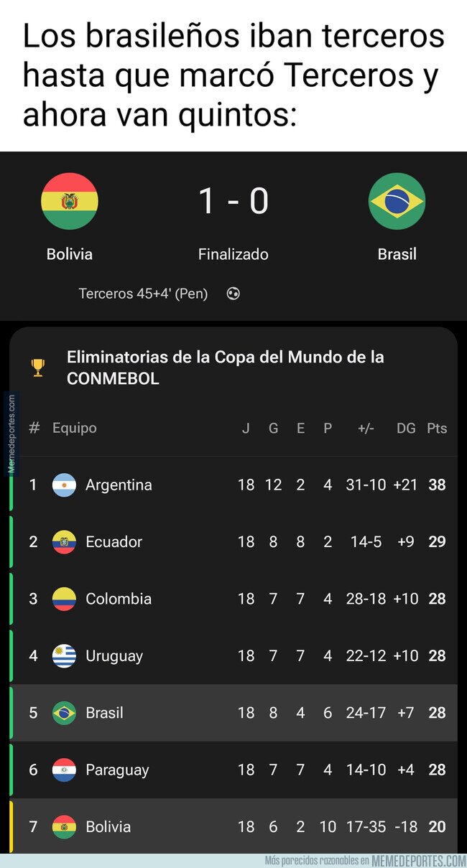Click Colombia's flag icon
467x868 pixels.
tap(64, 599)
